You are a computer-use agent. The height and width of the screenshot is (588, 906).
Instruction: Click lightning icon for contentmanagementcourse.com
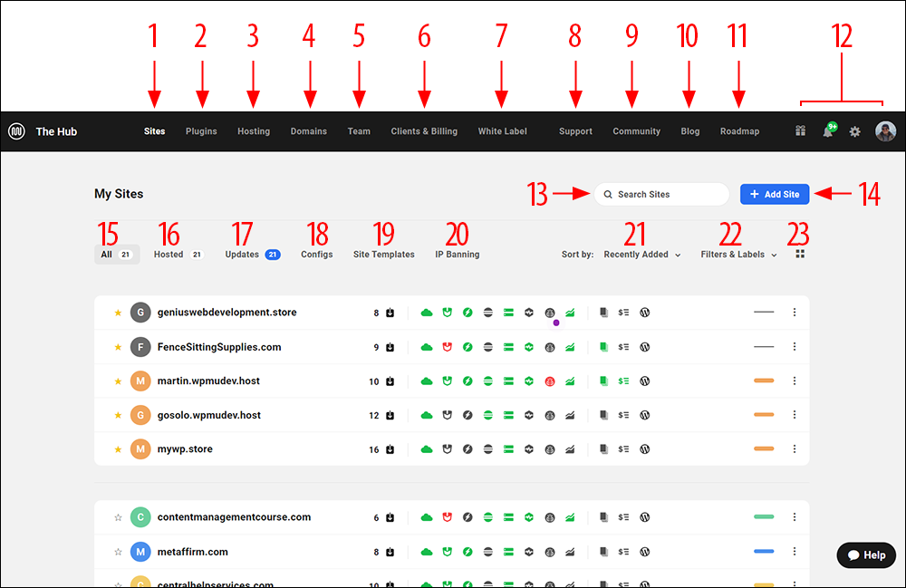pos(467,517)
